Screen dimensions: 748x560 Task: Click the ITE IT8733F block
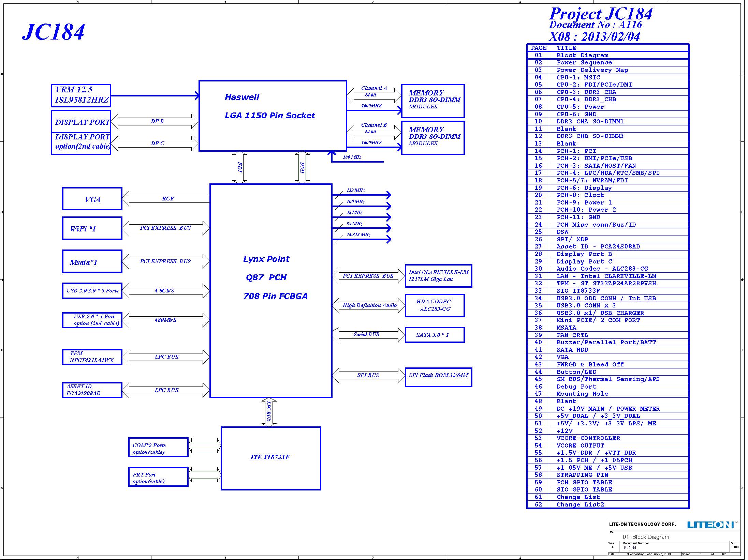(271, 458)
